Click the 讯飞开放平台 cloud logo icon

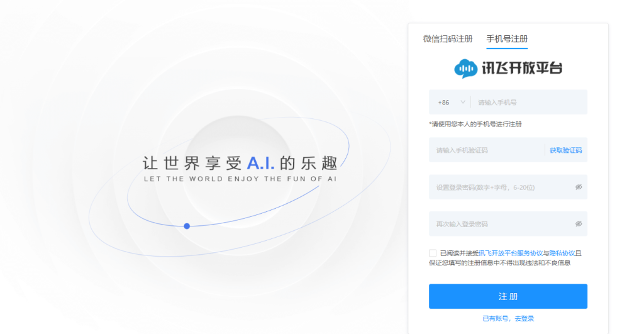(x=466, y=69)
